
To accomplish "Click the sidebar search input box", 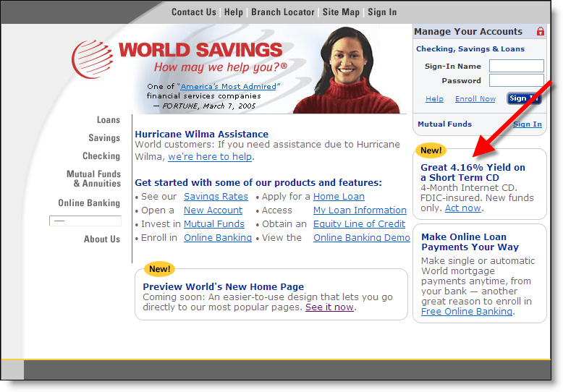I will [85, 221].
